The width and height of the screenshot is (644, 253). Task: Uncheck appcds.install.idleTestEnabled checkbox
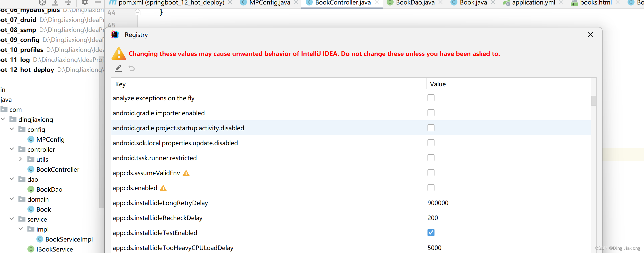pyautogui.click(x=431, y=233)
